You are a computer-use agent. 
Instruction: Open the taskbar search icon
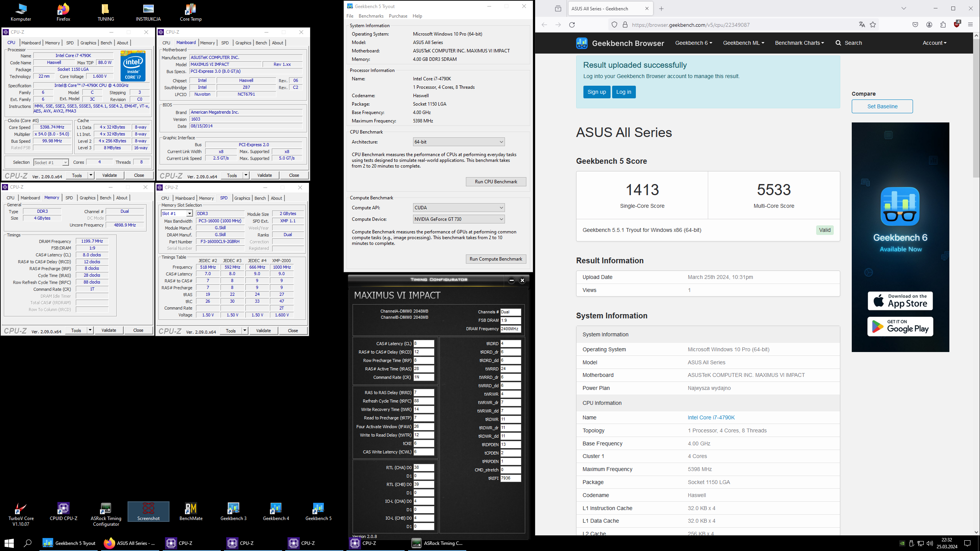(x=28, y=543)
